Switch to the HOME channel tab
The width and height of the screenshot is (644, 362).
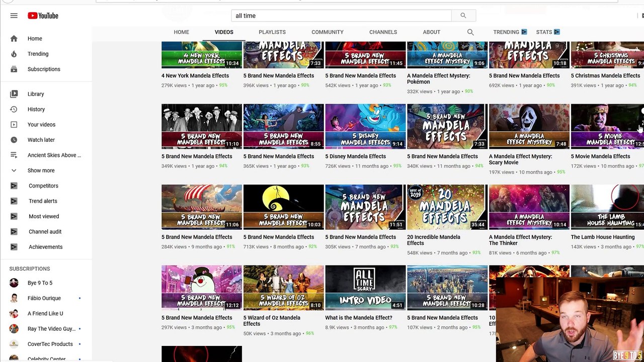(182, 32)
